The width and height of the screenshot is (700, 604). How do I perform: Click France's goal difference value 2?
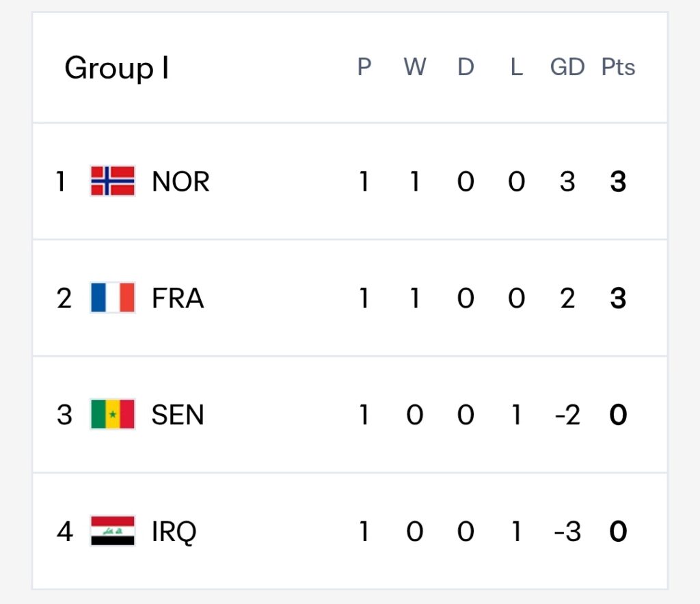[567, 298]
